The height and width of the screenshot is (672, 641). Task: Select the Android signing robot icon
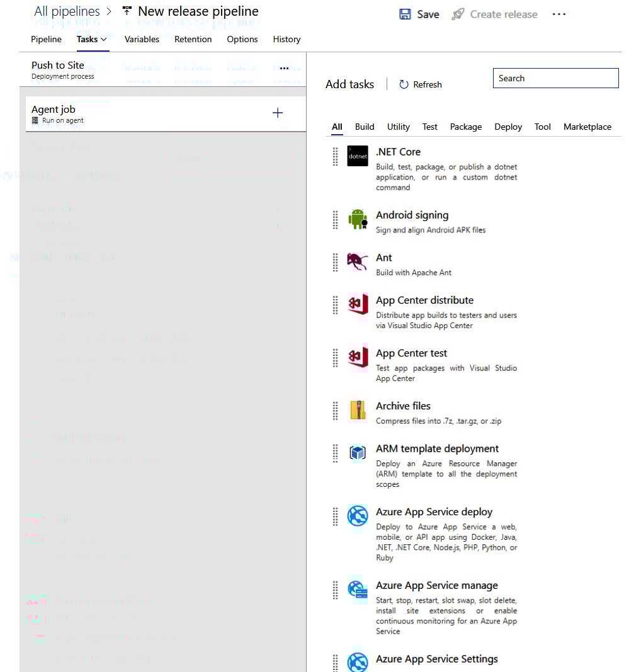tap(358, 219)
